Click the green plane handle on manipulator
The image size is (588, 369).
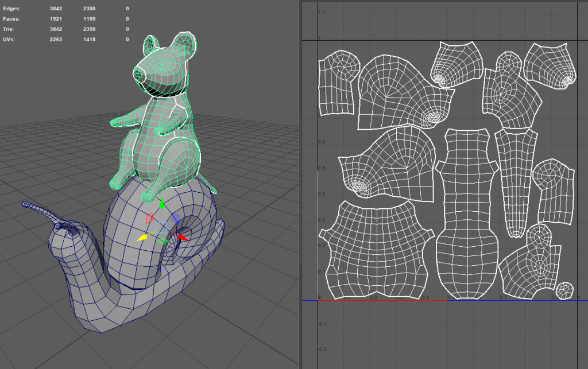pyautogui.click(x=163, y=242)
